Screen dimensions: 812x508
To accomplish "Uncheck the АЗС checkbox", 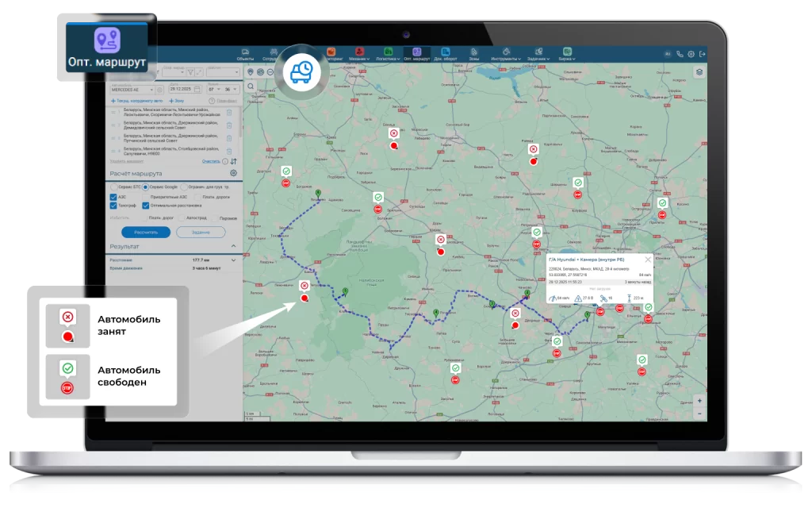I will [x=113, y=196].
